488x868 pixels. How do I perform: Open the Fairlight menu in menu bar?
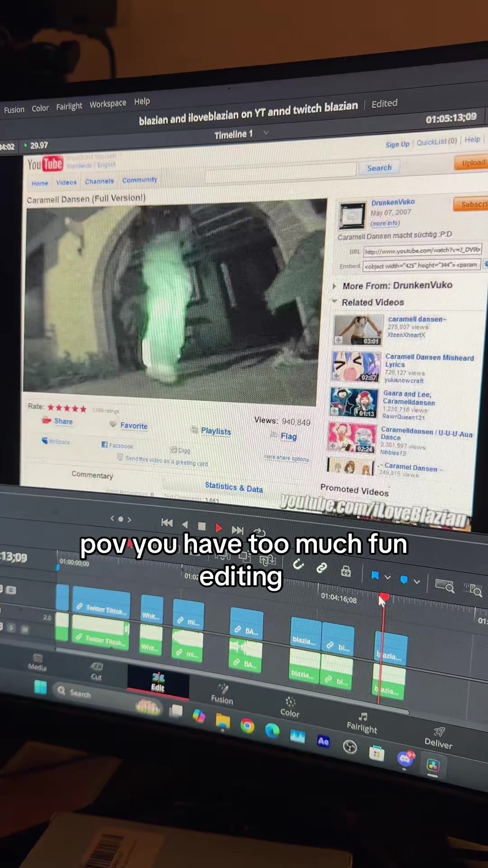coord(69,106)
